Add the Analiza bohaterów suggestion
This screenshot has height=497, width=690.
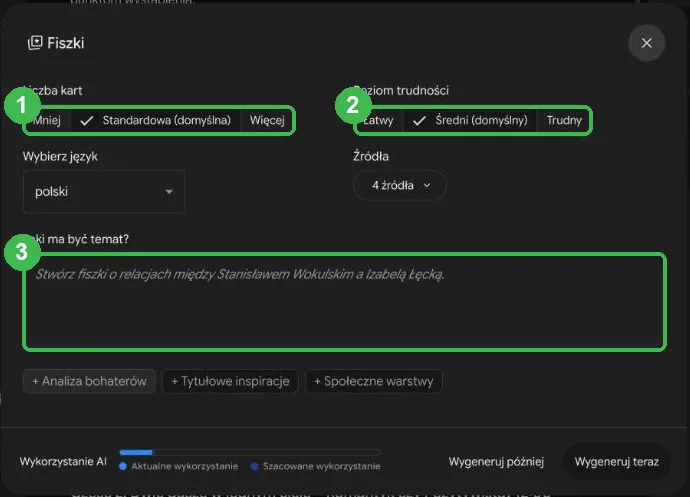89,381
